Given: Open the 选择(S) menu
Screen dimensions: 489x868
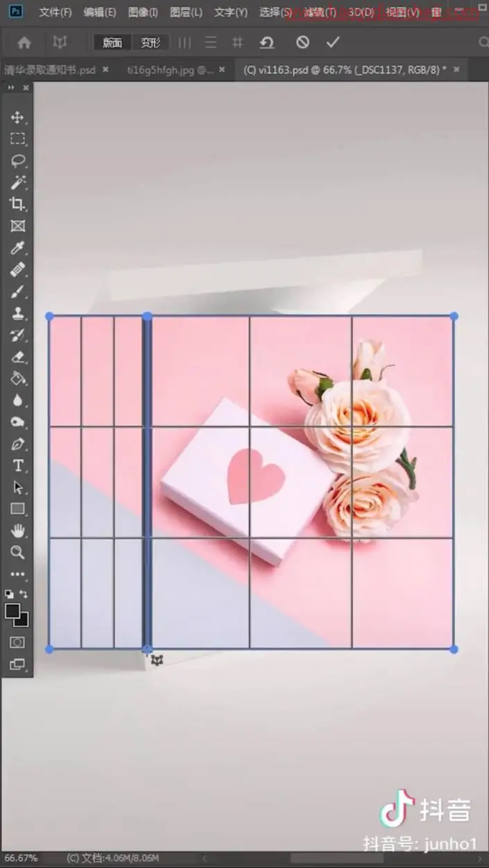Looking at the screenshot, I should pos(275,12).
